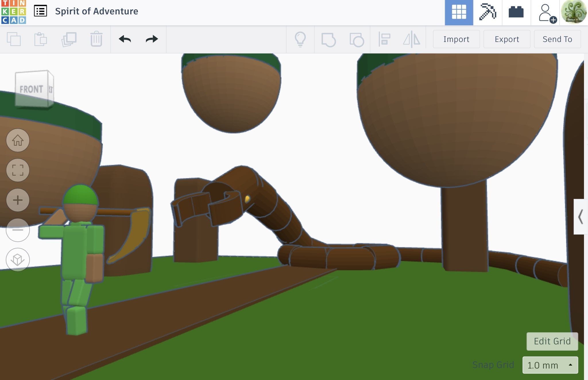Image resolution: width=588 pixels, height=380 pixels.
Task: Switch to the 3D design grid view
Action: [x=459, y=12]
